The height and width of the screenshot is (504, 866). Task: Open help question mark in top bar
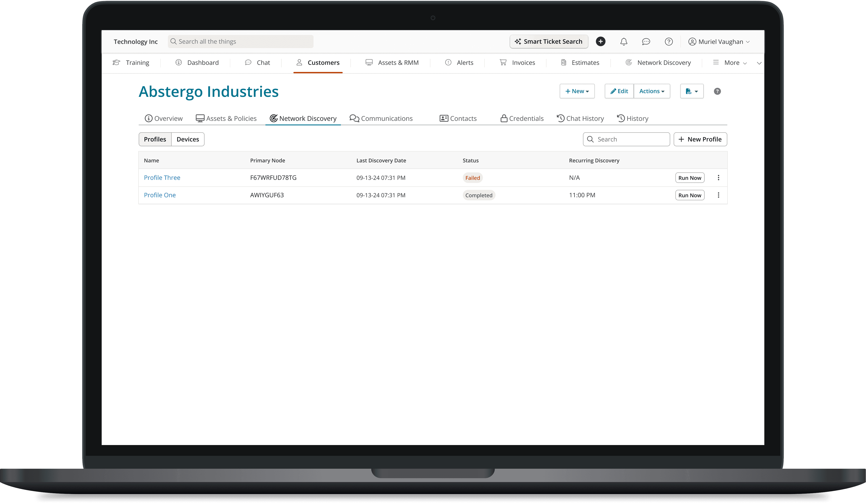coord(668,42)
